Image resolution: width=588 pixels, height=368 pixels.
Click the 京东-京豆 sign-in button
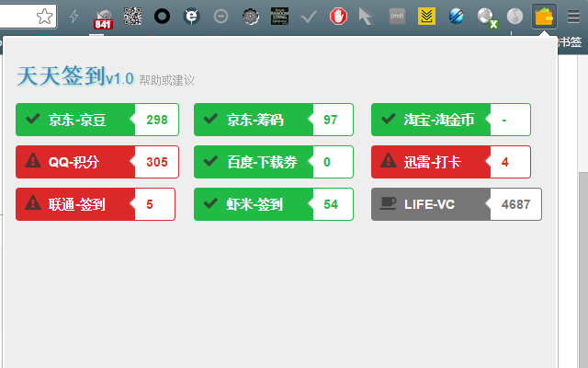(x=75, y=120)
